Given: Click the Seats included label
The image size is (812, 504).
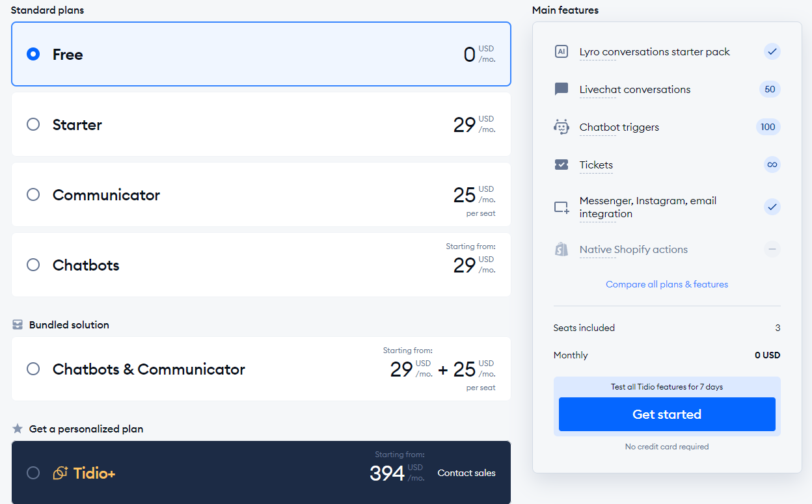Looking at the screenshot, I should pos(584,328).
